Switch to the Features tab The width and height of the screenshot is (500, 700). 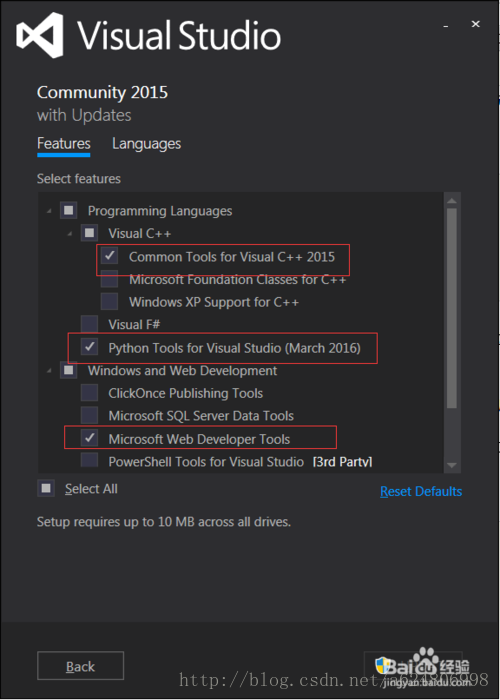coord(64,144)
